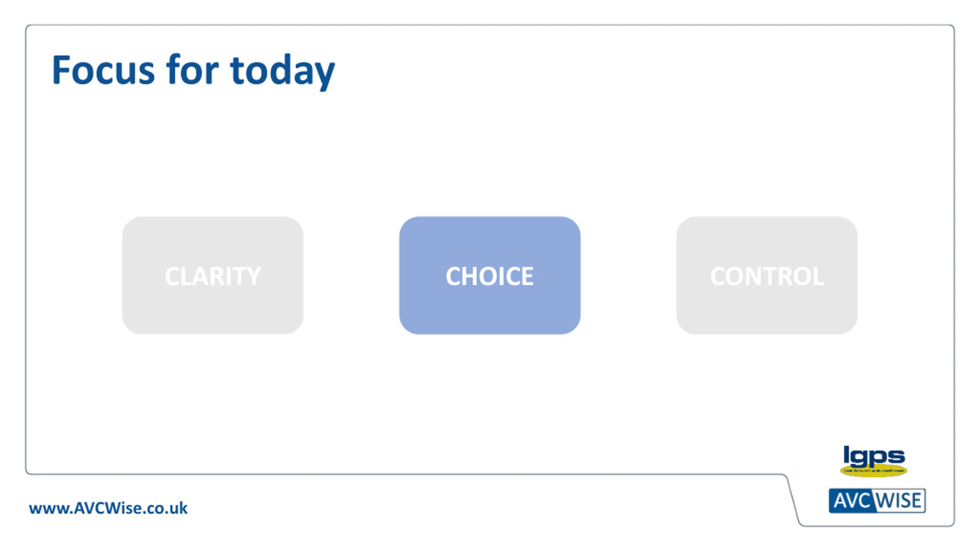The width and height of the screenshot is (980, 551).
Task: Click the white WISE half of logo
Action: coord(900,500)
